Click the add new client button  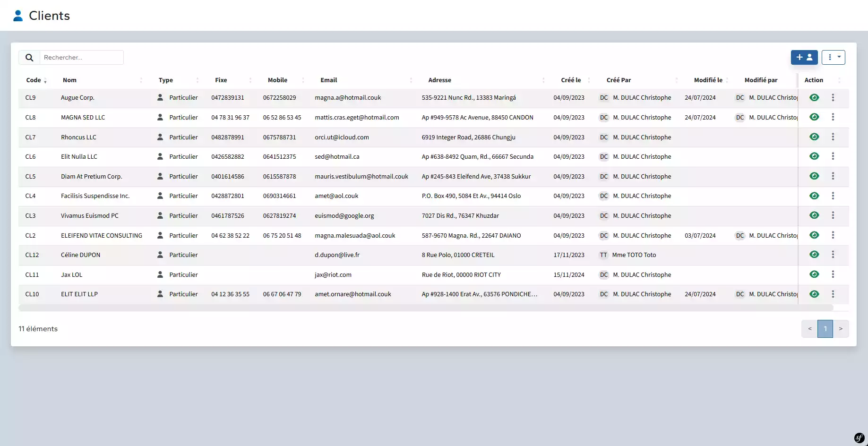(x=804, y=57)
